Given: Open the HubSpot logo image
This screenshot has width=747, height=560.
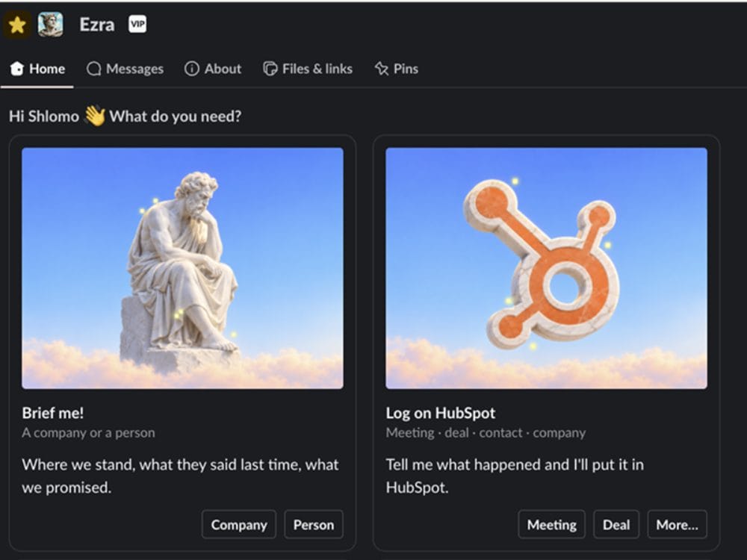Looking at the screenshot, I should point(547,268).
